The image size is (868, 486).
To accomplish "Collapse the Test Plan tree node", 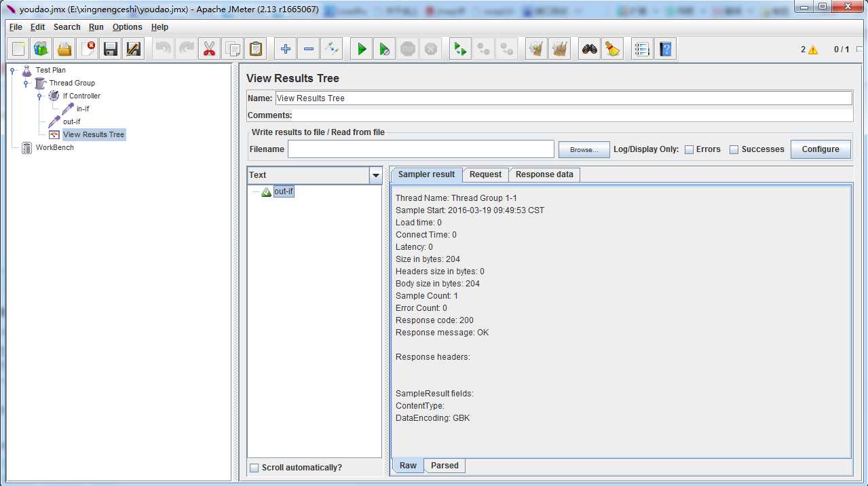I will click(13, 70).
